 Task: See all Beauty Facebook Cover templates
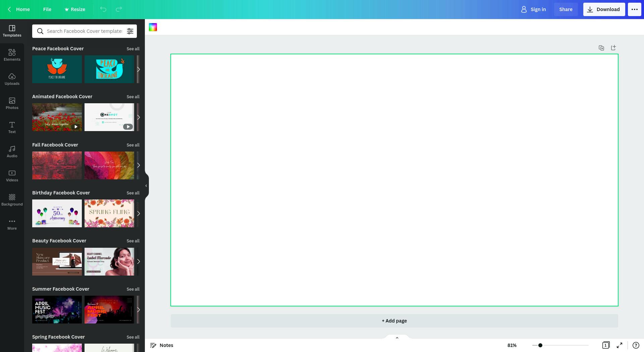pos(133,241)
